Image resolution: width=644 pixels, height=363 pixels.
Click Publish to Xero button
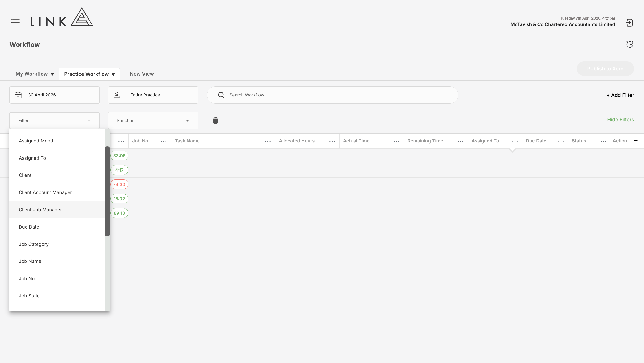point(605,69)
